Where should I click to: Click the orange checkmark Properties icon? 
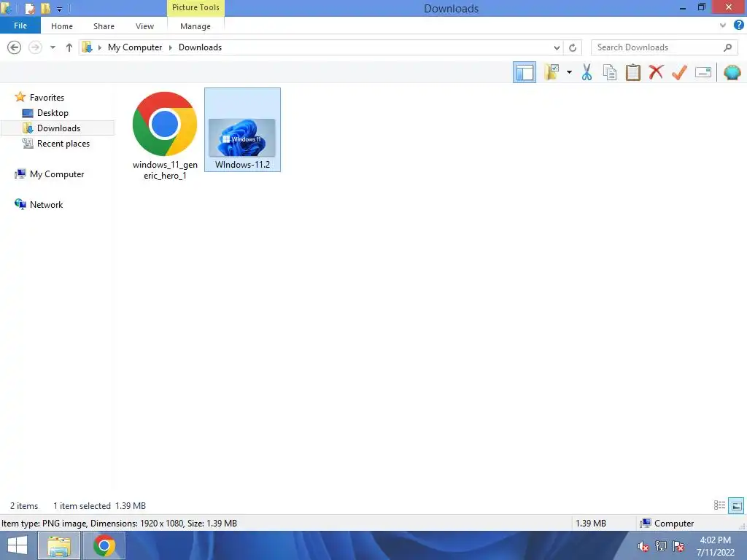coord(679,72)
